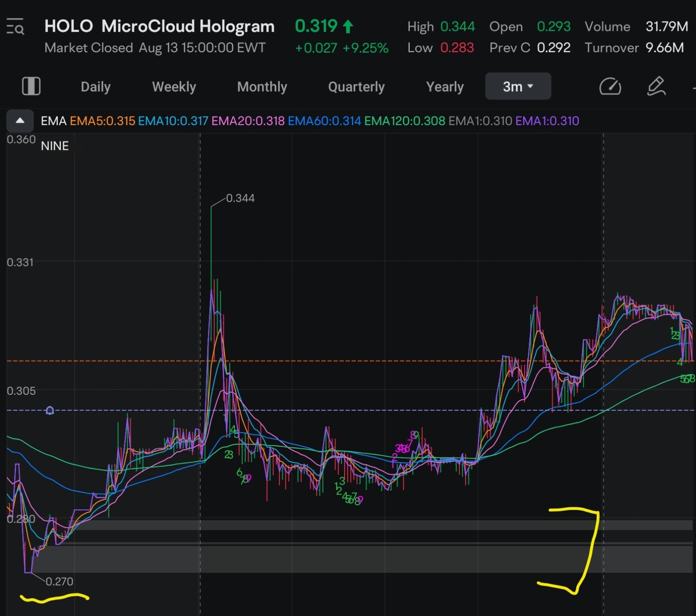The image size is (696, 616).
Task: Switch to Daily chart tab
Action: click(x=96, y=87)
